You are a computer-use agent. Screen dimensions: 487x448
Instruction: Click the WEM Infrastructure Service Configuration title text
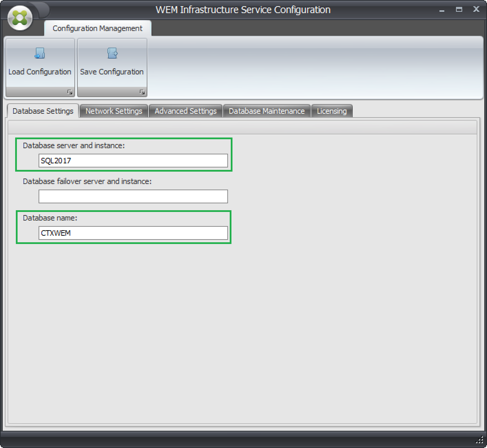(243, 10)
